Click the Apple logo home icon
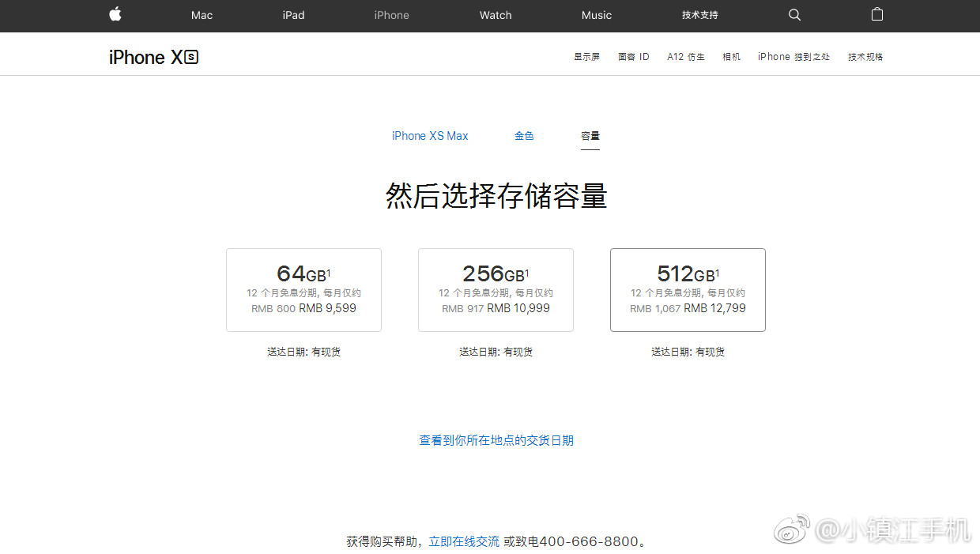 (115, 14)
